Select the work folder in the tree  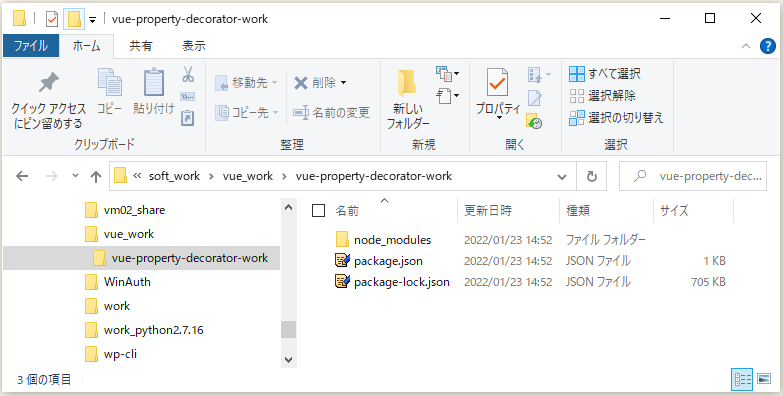(x=116, y=306)
